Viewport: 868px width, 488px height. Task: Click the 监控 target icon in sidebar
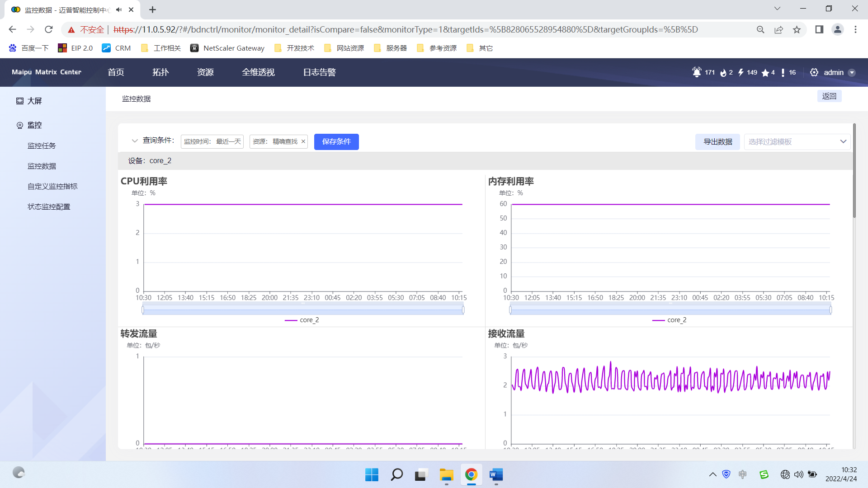20,125
